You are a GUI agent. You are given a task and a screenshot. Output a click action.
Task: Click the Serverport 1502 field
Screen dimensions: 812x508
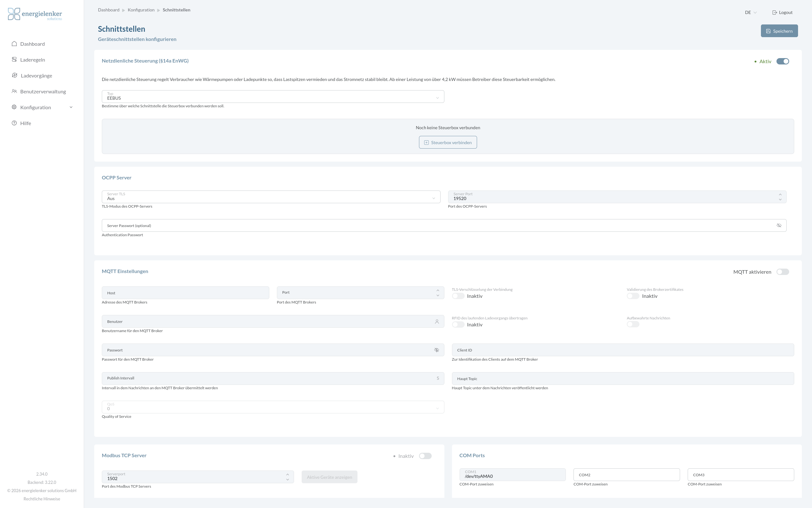(x=198, y=477)
